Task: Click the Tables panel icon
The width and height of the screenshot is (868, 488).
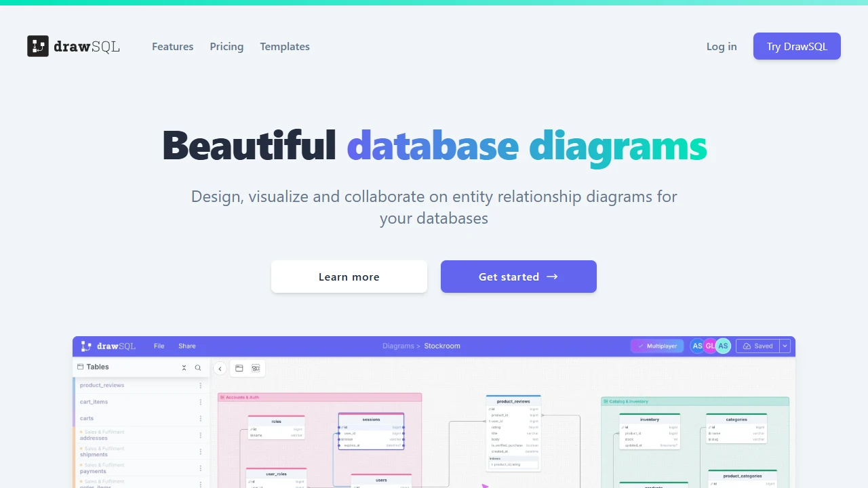Action: (x=81, y=367)
